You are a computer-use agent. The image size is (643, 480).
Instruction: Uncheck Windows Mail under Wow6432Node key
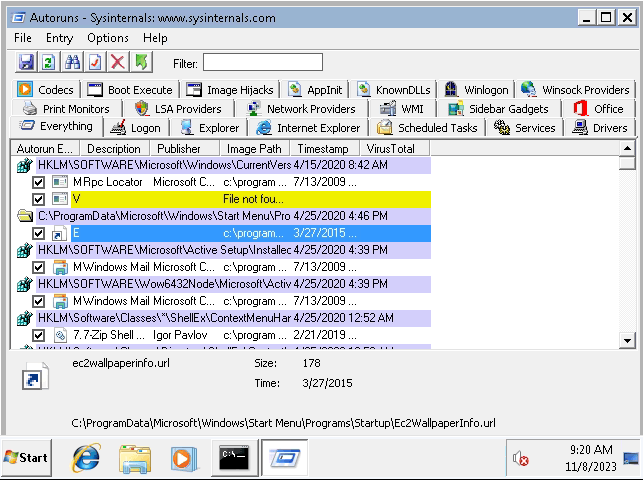tap(39, 301)
